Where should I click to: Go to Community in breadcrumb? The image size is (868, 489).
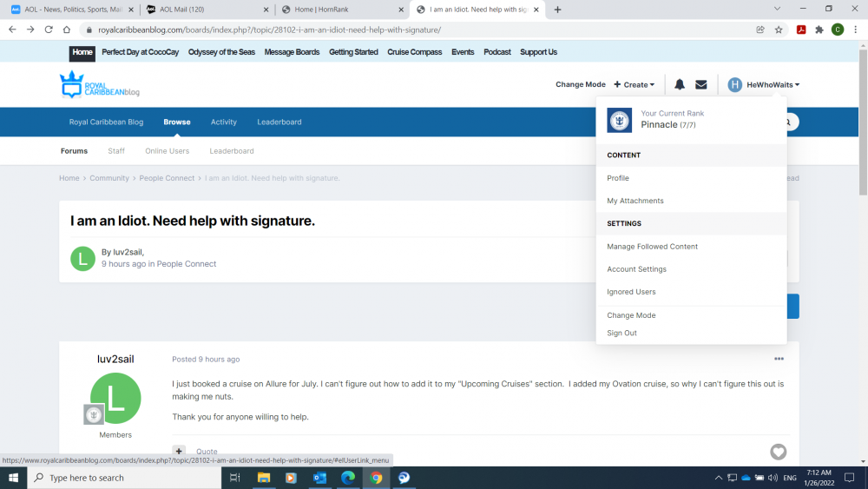109,178
